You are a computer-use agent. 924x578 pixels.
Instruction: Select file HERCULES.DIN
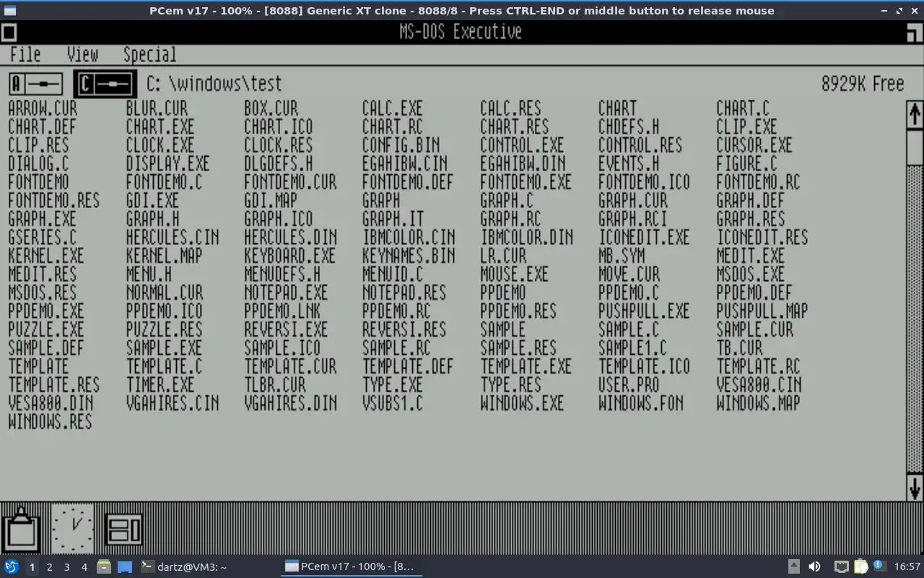coord(290,237)
